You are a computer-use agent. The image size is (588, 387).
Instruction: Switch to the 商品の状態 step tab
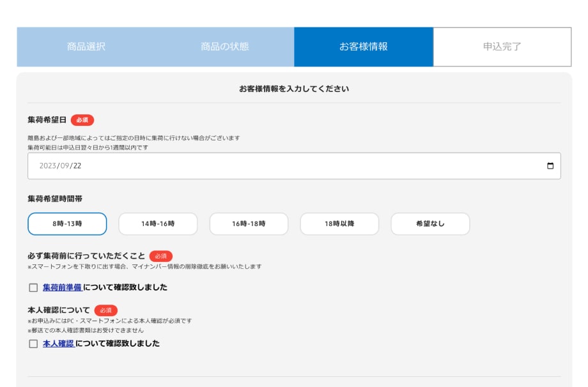click(224, 47)
